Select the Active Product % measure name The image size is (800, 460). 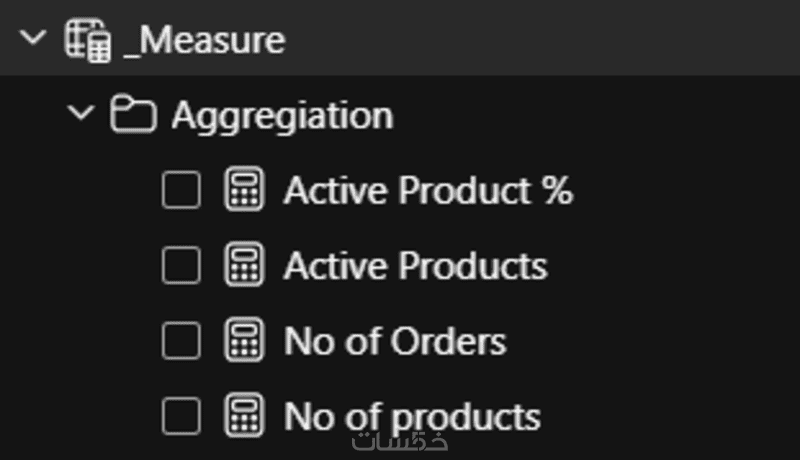click(428, 190)
